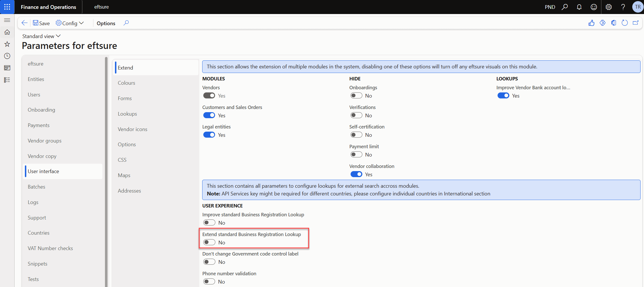Open Workspaces icon in the left rail
The height and width of the screenshot is (287, 644).
pyautogui.click(x=7, y=68)
